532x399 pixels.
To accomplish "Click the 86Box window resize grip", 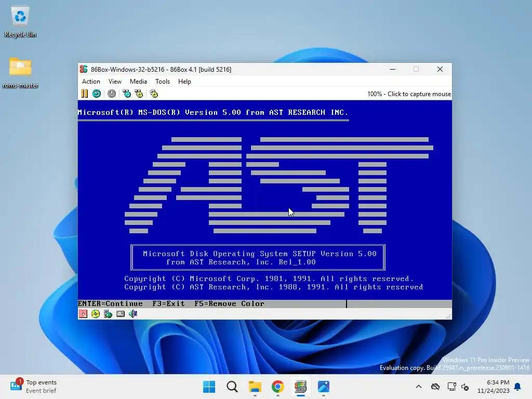I will pyautogui.click(x=448, y=316).
